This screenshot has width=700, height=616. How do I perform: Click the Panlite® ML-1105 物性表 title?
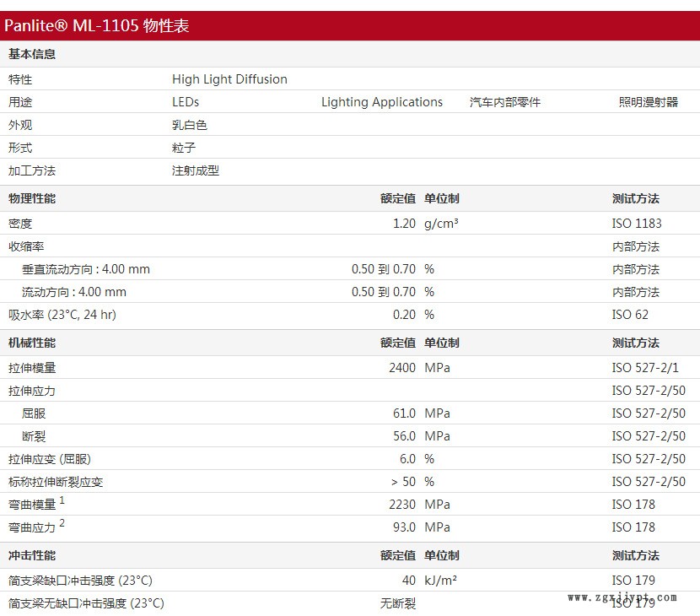[x=97, y=26]
